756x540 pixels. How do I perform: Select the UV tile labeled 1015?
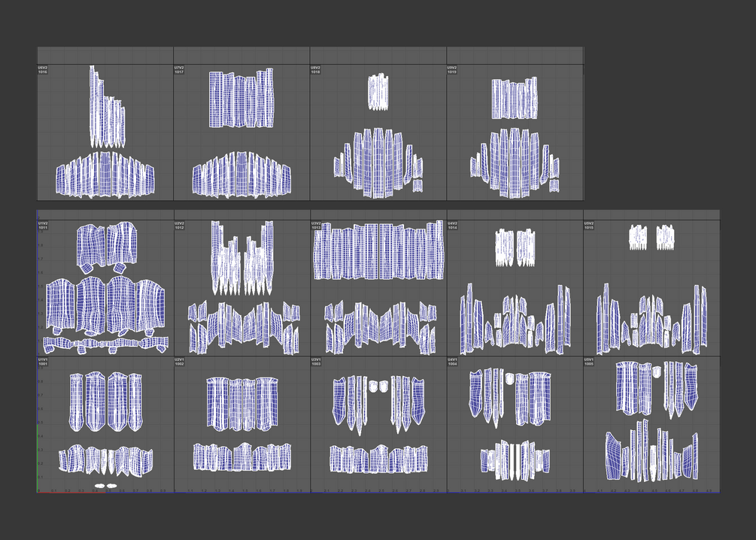point(651,288)
